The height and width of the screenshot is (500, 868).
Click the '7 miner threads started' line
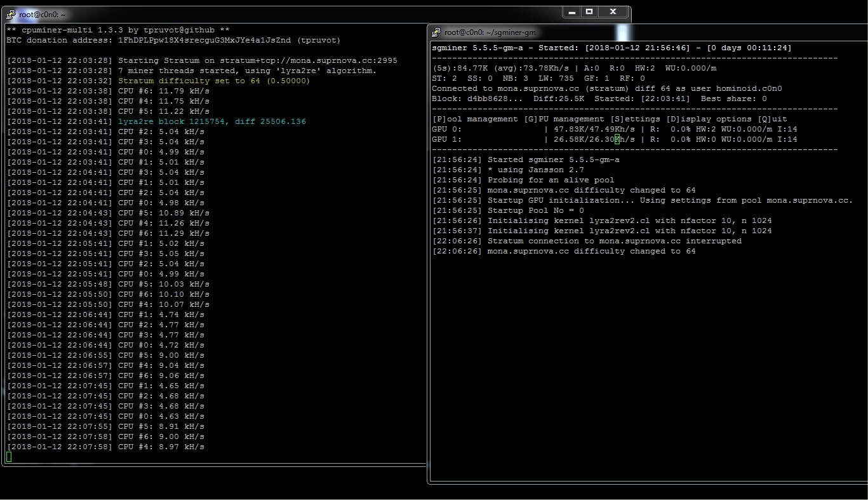coord(191,71)
